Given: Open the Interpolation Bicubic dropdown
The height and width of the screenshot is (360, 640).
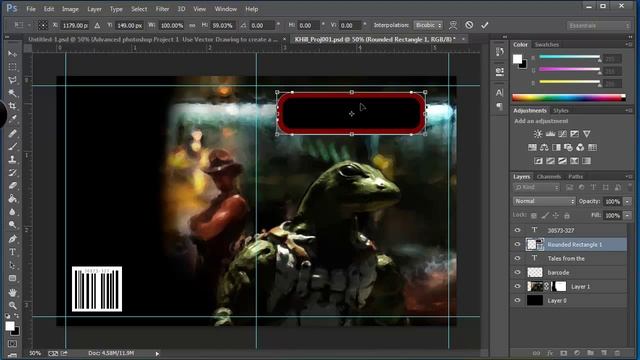Looking at the screenshot, I should (428, 25).
